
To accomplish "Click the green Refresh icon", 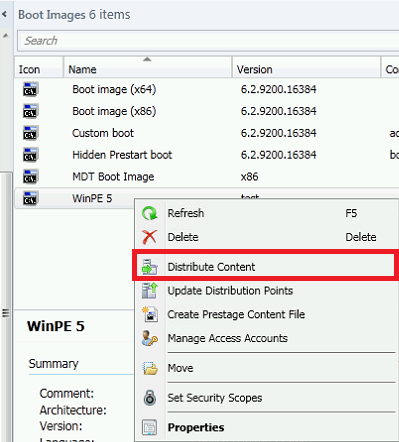I will [150, 213].
